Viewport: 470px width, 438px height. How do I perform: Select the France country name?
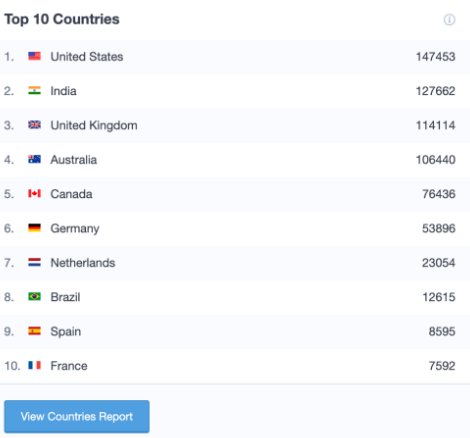pyautogui.click(x=69, y=366)
